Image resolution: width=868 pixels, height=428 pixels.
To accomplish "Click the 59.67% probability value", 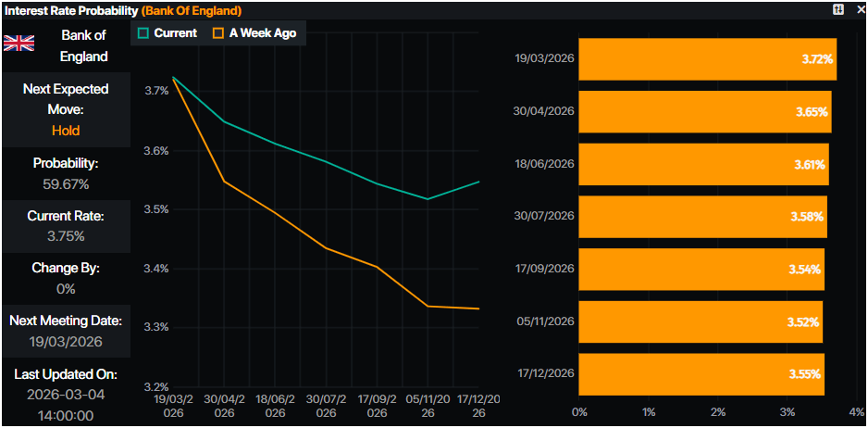I will (x=66, y=183).
